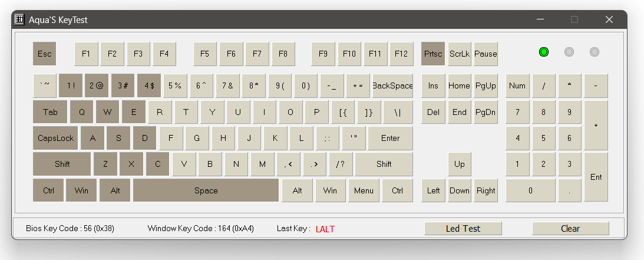Click the Prtsc key

pos(433,54)
